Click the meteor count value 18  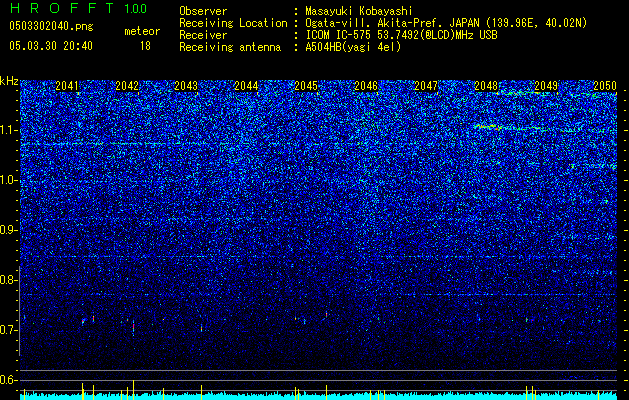pyautogui.click(x=145, y=46)
